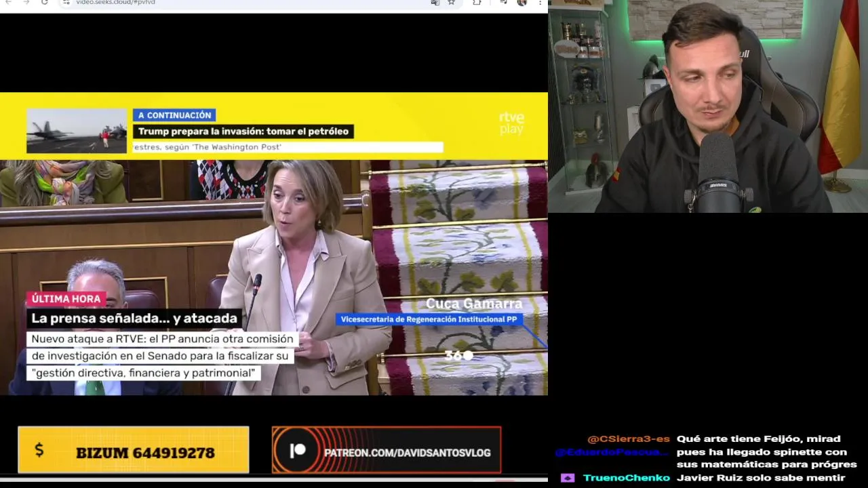Click the browser profile avatar
The width and height of the screenshot is (868, 488).
point(522,2)
